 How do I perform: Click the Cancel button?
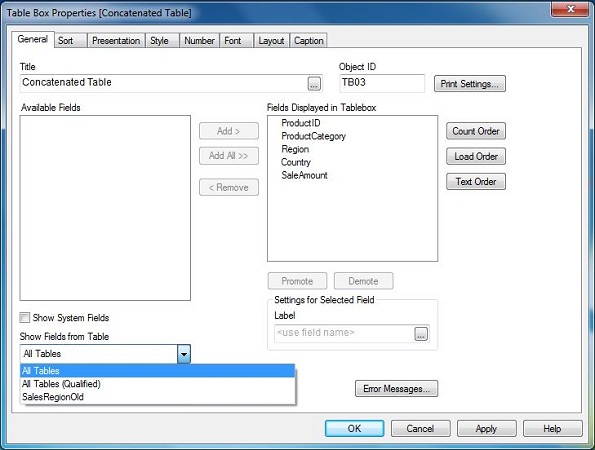420,429
